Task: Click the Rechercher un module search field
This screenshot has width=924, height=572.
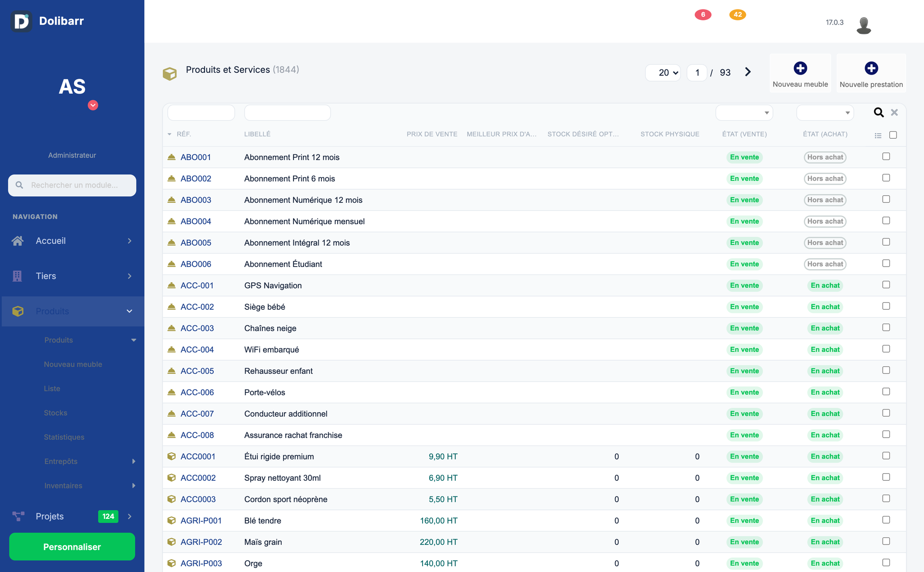Action: tap(72, 185)
